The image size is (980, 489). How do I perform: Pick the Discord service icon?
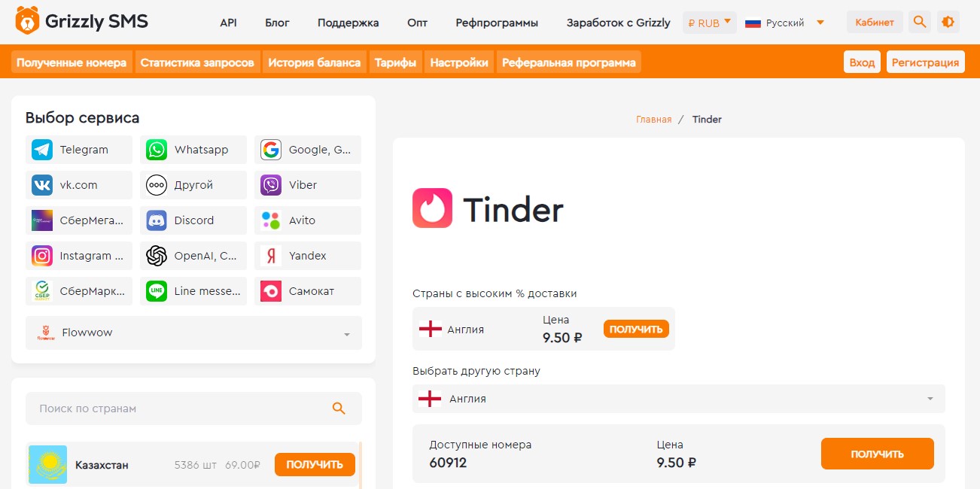point(157,220)
